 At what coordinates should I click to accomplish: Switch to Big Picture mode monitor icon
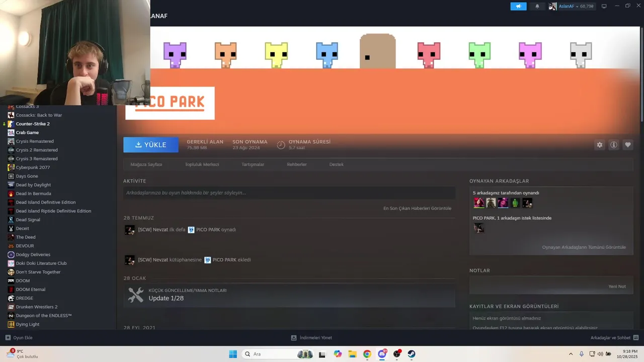coord(604,7)
